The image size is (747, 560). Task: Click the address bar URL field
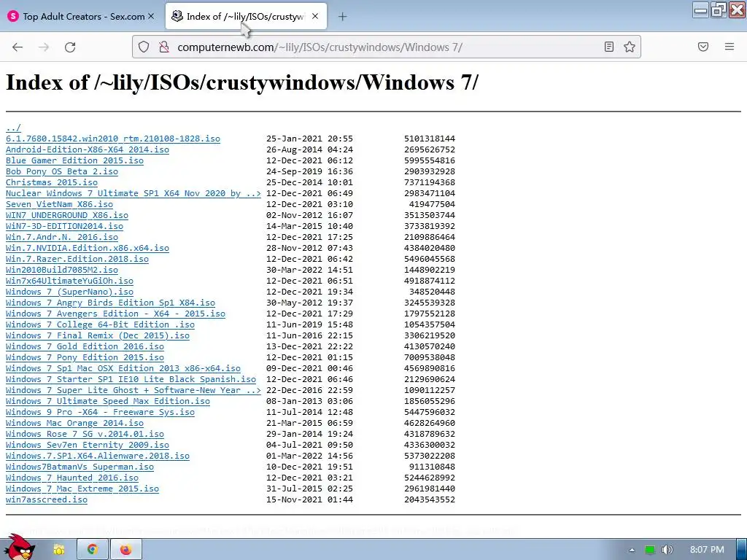pyautogui.click(x=386, y=47)
